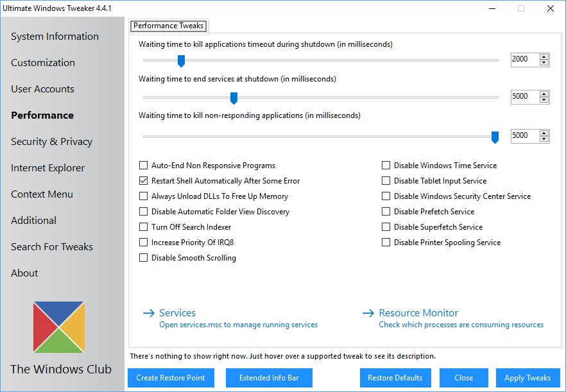Close the window with the X button

click(551, 8)
